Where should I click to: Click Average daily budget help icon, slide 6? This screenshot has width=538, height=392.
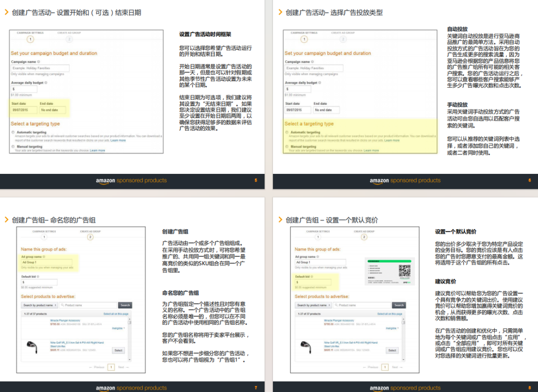[x=320, y=83]
